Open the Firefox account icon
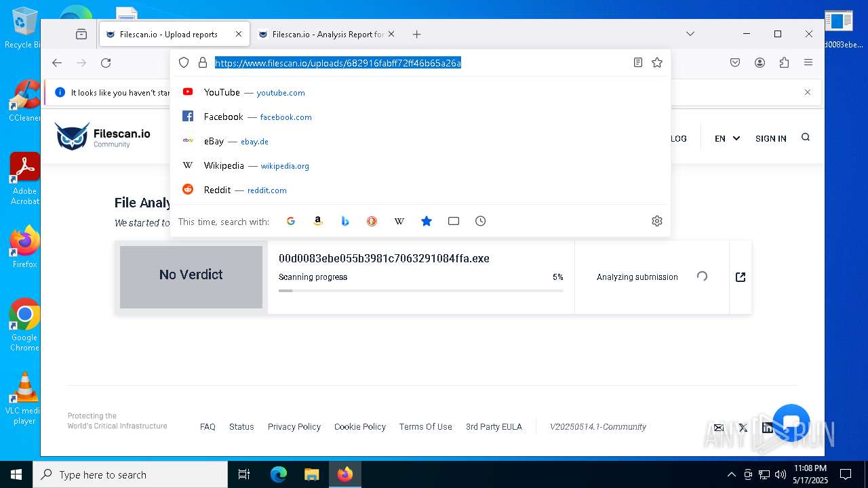The width and height of the screenshot is (868, 488). (x=759, y=62)
